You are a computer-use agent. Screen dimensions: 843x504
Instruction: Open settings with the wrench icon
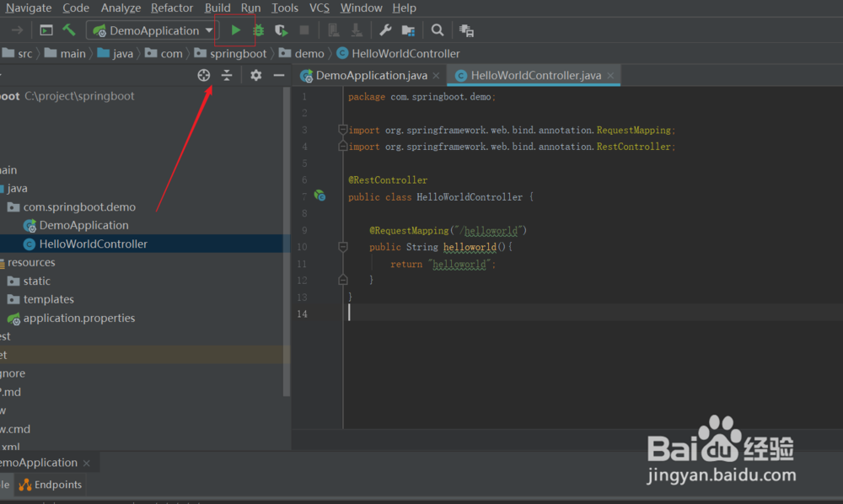(385, 30)
